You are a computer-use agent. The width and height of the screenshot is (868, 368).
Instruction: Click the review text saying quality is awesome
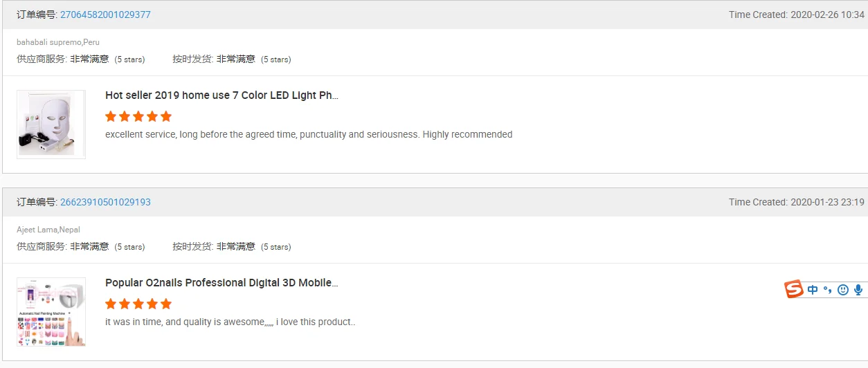[230, 322]
